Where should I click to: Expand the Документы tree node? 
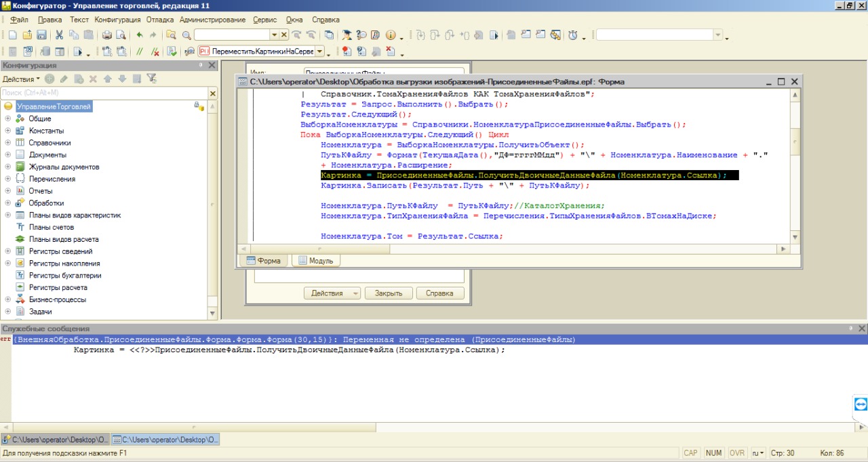point(8,155)
